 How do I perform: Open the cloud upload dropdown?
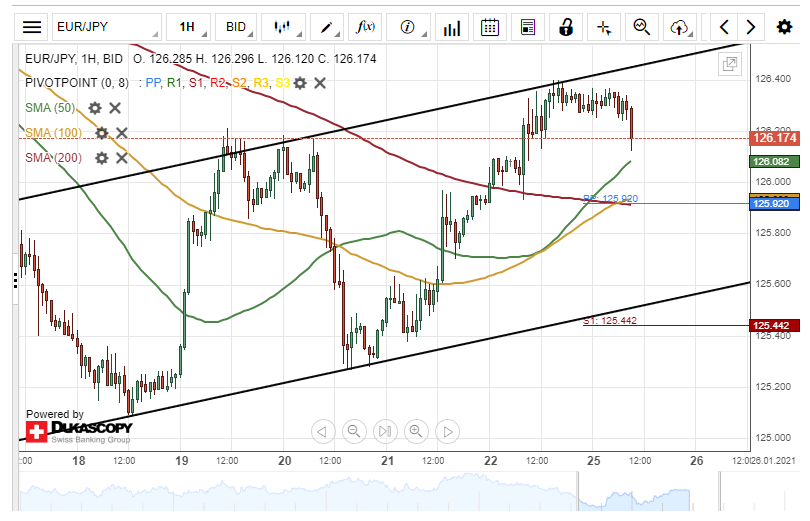(680, 27)
